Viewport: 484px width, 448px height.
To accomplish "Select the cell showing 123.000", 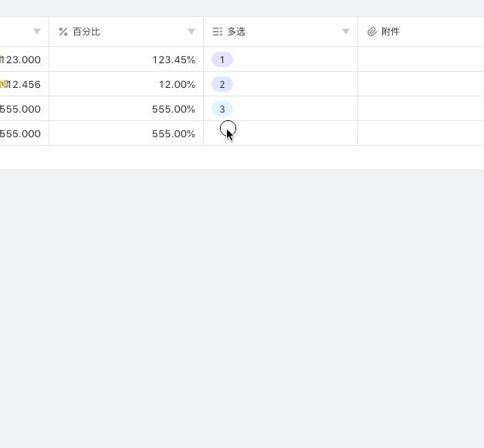I will (25, 59).
